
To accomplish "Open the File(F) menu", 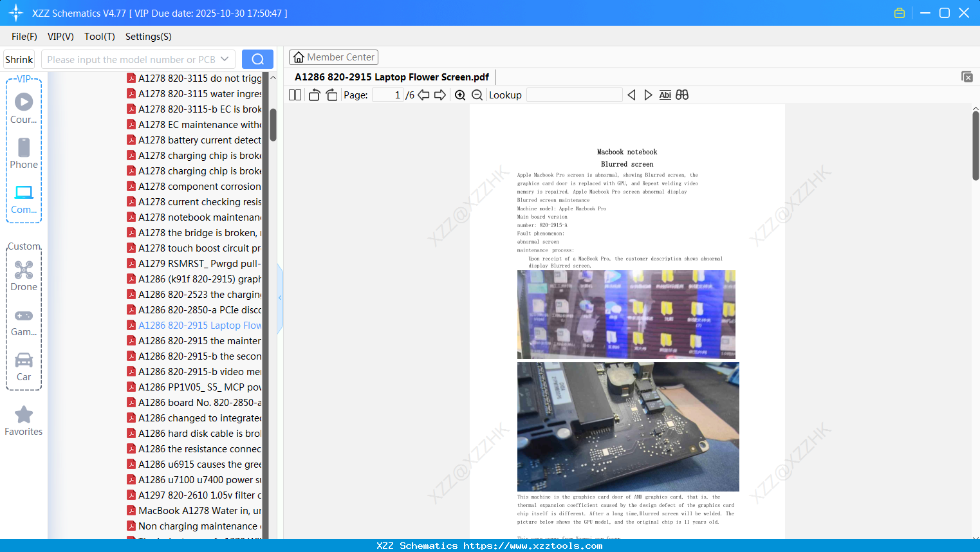I will pyautogui.click(x=24, y=37).
